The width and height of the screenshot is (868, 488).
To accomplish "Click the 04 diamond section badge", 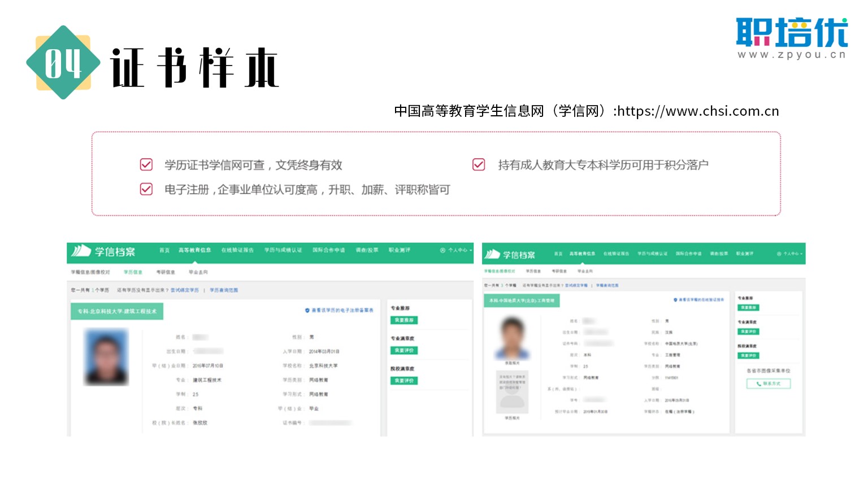I will (x=63, y=63).
